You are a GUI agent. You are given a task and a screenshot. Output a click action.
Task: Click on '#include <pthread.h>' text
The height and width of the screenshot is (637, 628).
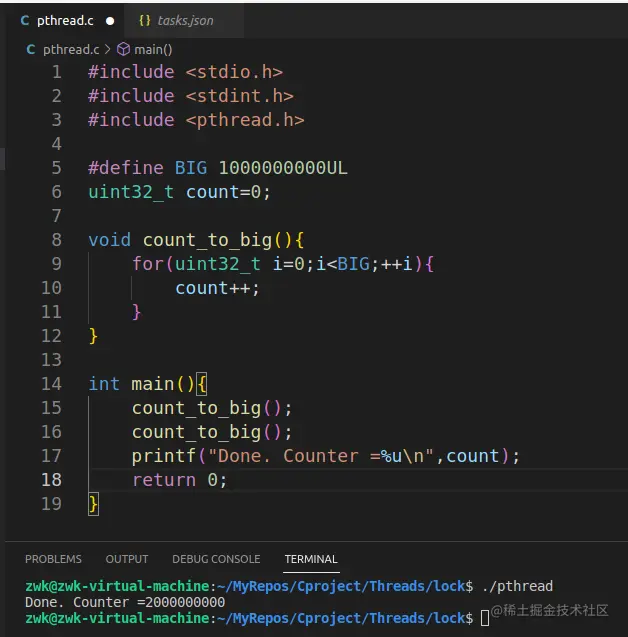[196, 120]
